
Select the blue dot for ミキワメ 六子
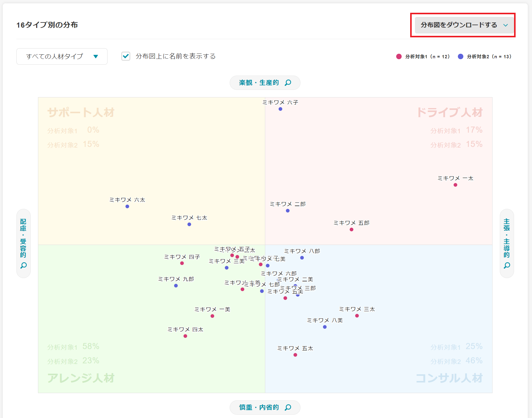click(280, 109)
